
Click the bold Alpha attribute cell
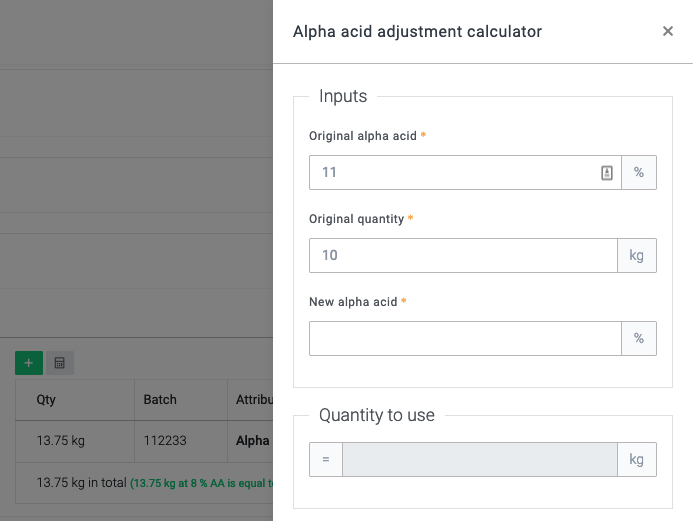coord(252,440)
